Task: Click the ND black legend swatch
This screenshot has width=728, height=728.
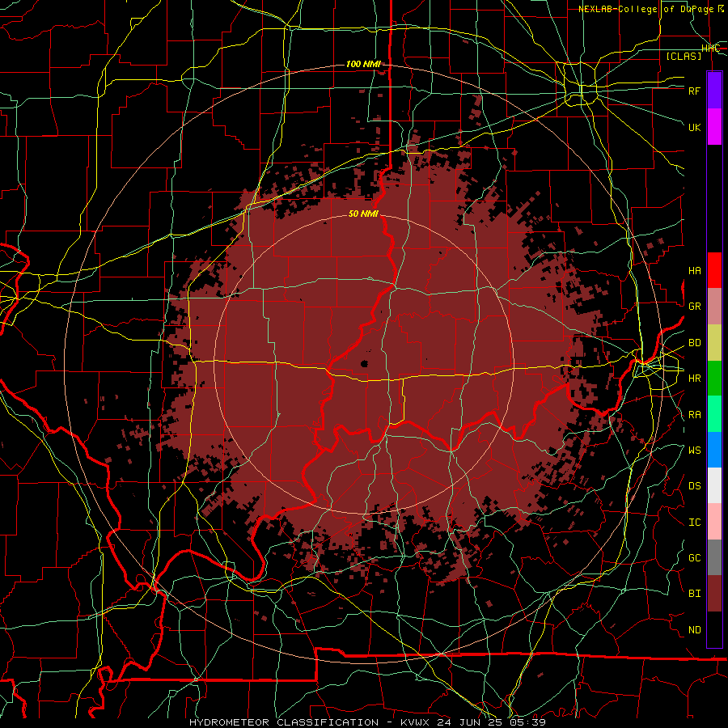Action: coord(714,629)
